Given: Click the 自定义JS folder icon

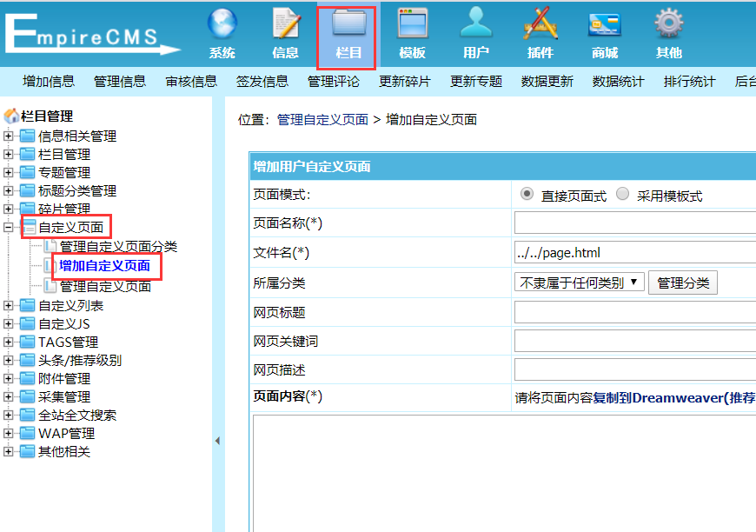Looking at the screenshot, I should tap(28, 323).
